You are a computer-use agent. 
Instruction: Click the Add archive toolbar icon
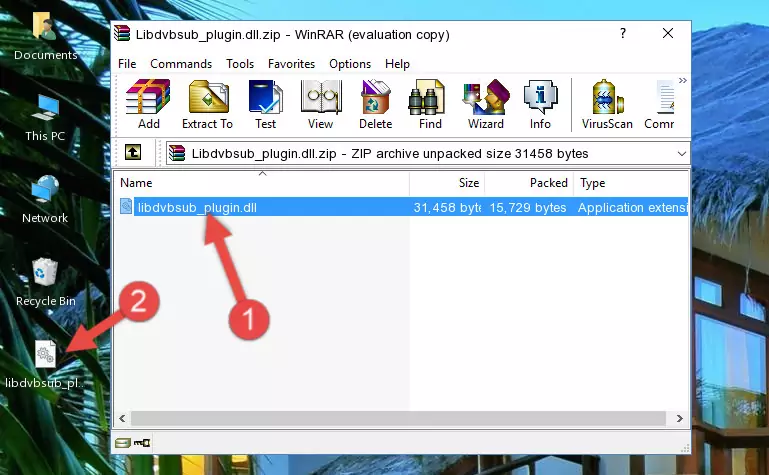148,104
